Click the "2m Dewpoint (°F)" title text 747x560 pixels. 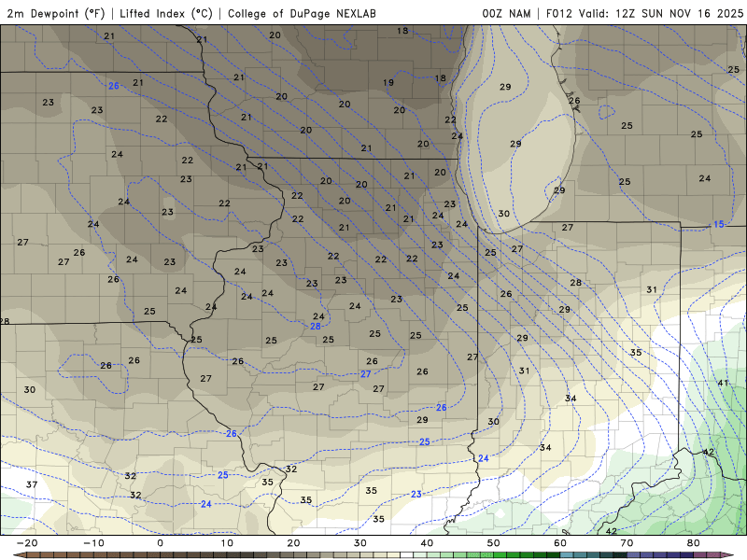[x=56, y=13]
